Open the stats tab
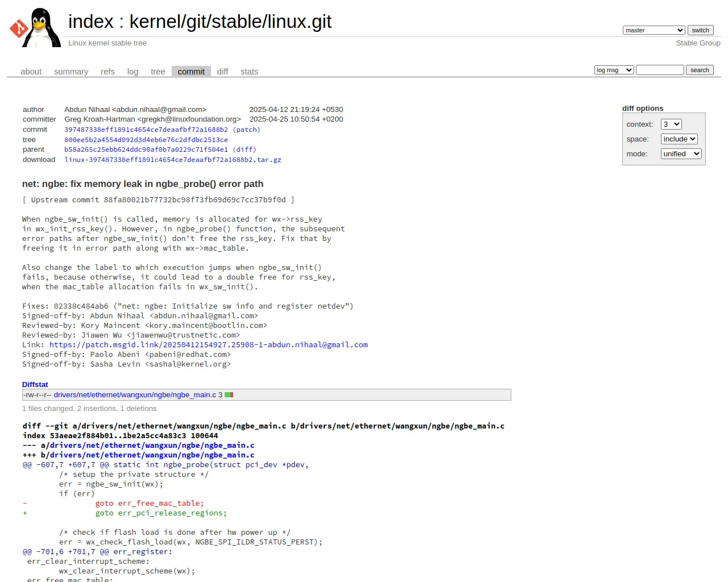The height and width of the screenshot is (582, 728). (249, 72)
